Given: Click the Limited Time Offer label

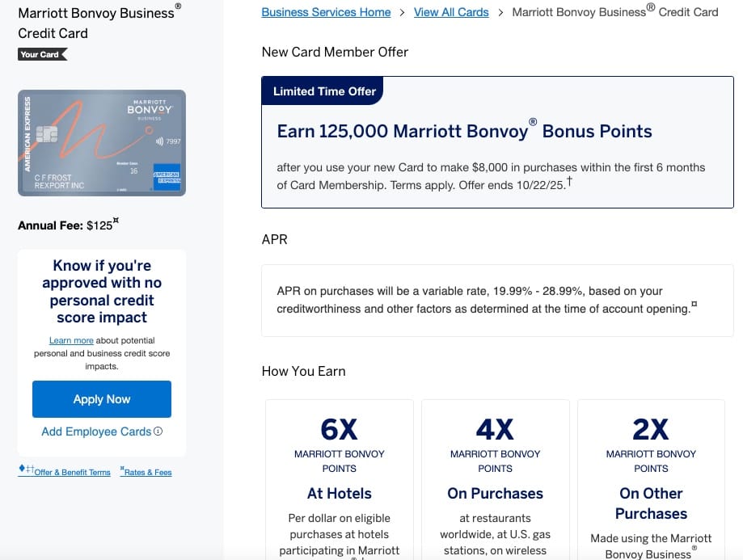Looking at the screenshot, I should 324,91.
